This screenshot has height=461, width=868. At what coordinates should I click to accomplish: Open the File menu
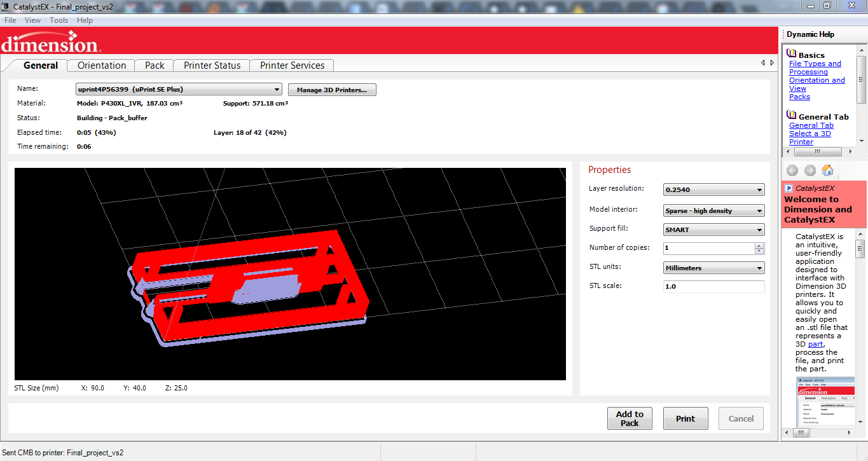[10, 20]
